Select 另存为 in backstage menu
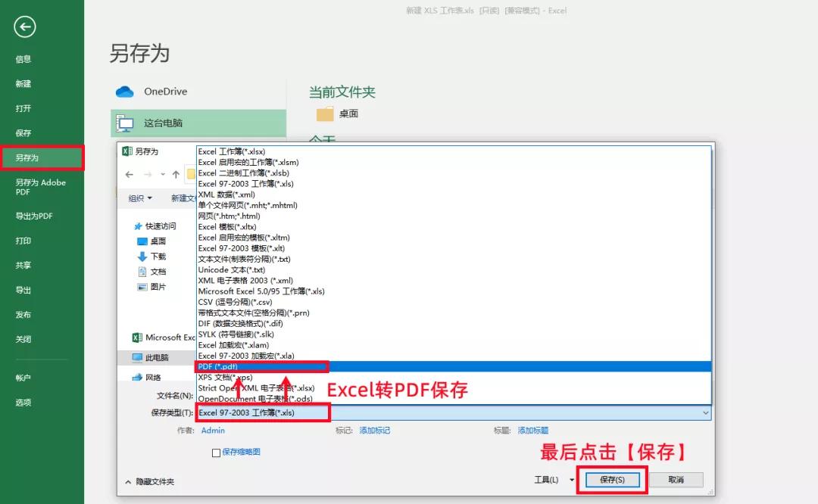Viewport: 818px width, 504px height. [x=42, y=157]
